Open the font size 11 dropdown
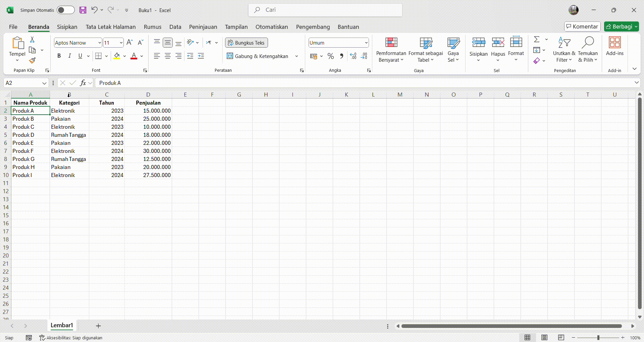644x342 pixels. (x=121, y=43)
